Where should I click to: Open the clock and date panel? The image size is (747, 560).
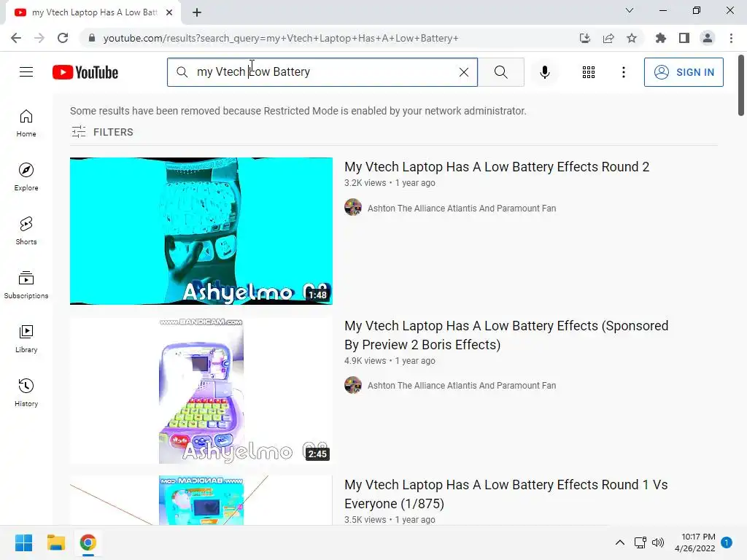tap(695, 542)
